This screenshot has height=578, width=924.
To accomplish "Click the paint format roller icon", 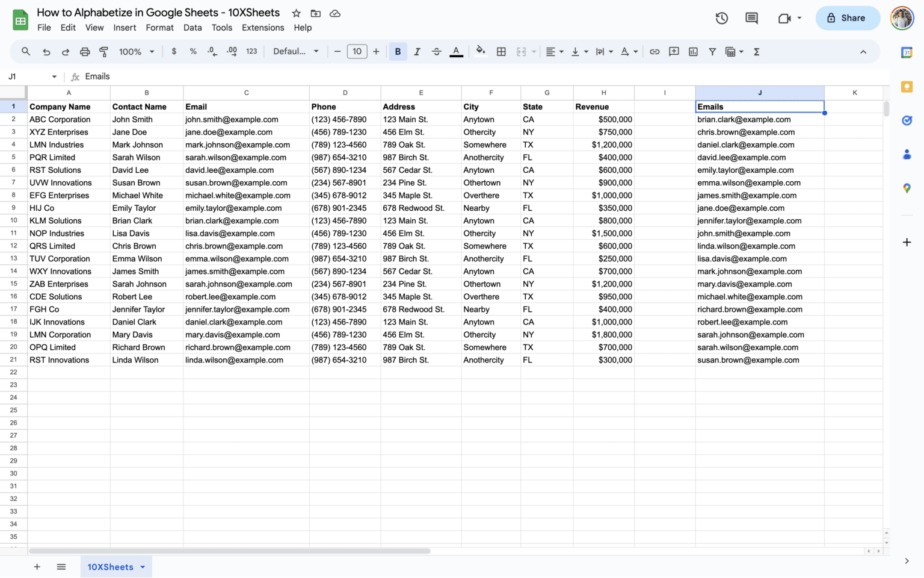I will pos(103,52).
